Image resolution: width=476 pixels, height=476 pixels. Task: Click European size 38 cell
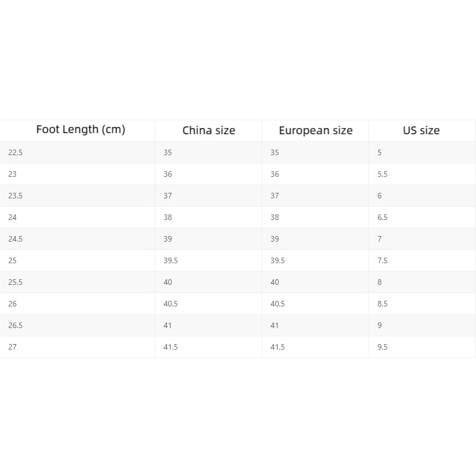pyautogui.click(x=275, y=217)
